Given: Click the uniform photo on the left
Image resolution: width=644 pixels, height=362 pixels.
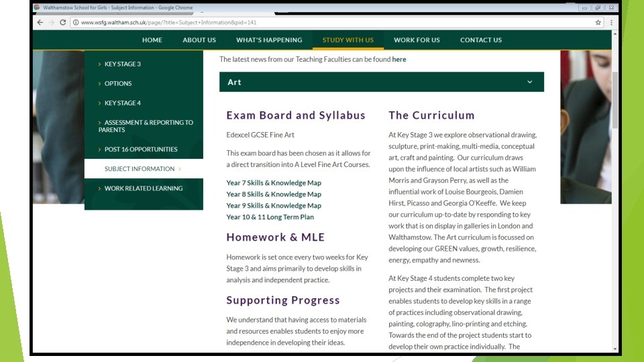Looking at the screenshot, I should tap(58, 127).
